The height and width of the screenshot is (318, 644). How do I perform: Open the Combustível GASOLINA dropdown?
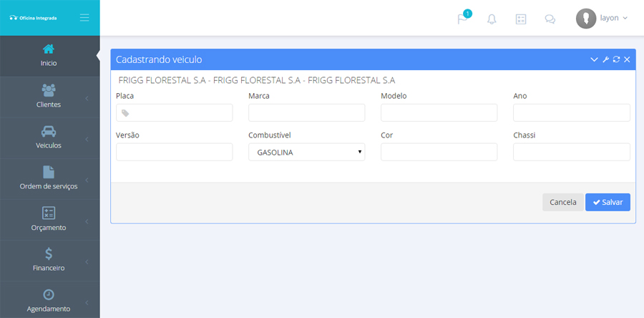tap(306, 152)
